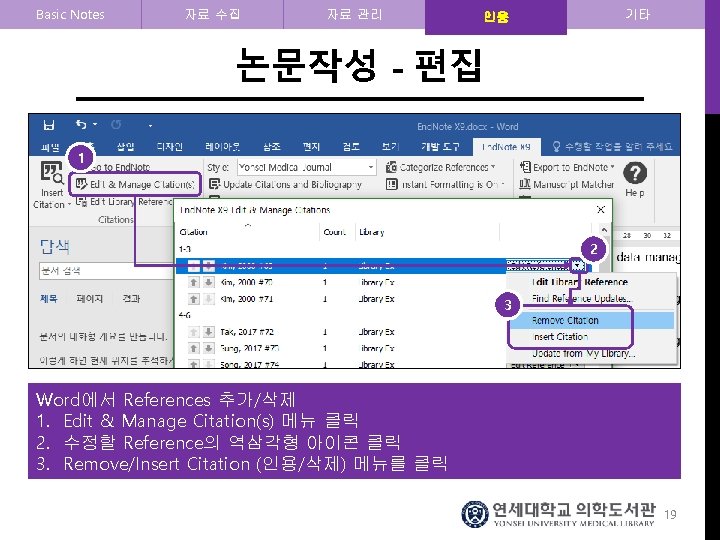
Task: Switch to the 제목 navigation tab
Action: click(x=49, y=298)
